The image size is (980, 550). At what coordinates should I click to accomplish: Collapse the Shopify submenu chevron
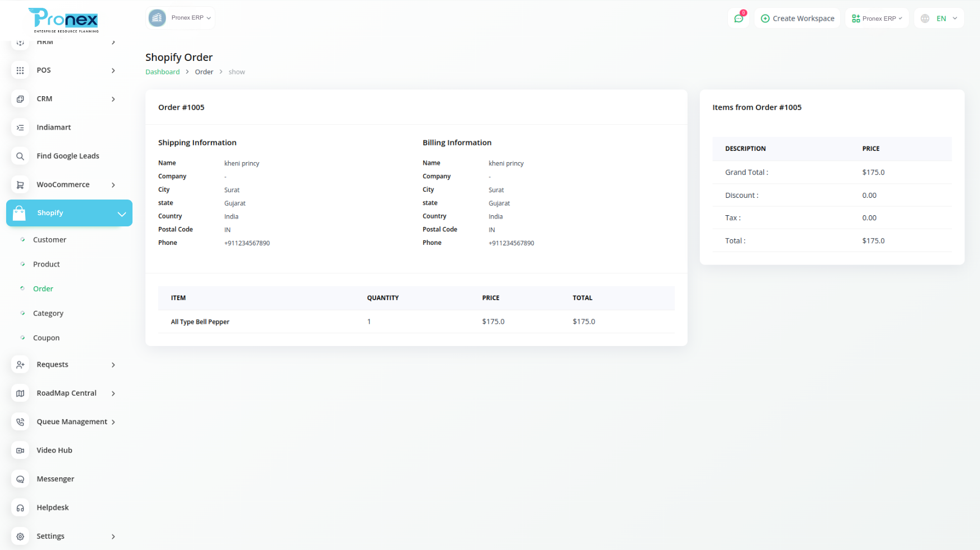click(121, 214)
